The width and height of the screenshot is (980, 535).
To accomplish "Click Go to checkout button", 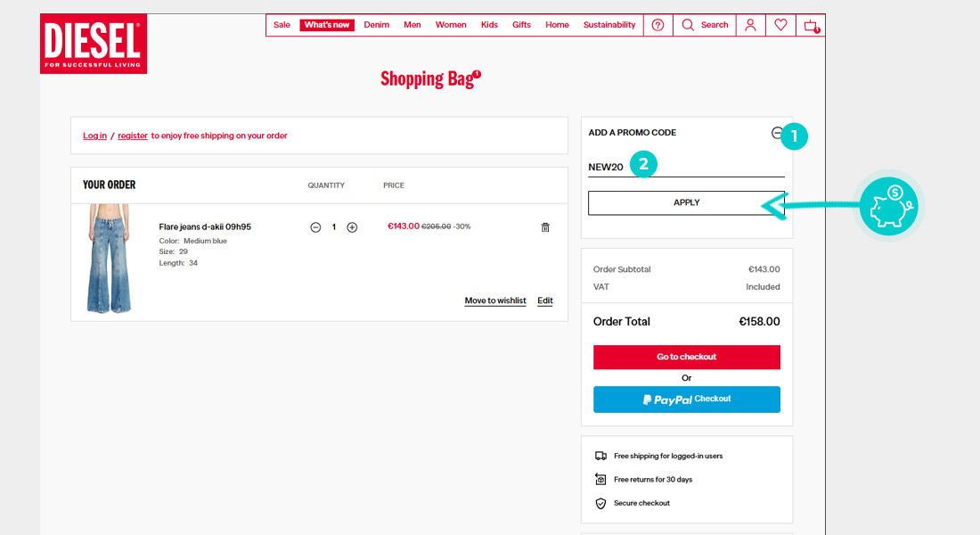I will pos(686,357).
